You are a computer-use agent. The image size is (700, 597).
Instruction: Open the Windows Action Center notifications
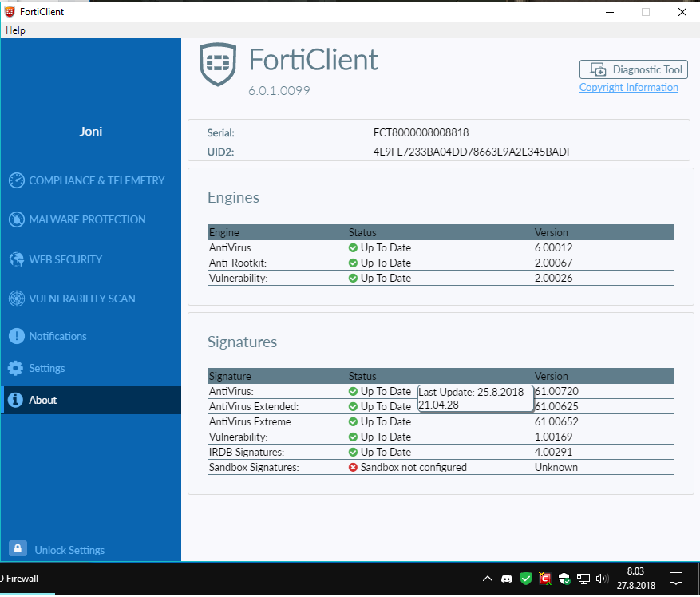tap(675, 579)
